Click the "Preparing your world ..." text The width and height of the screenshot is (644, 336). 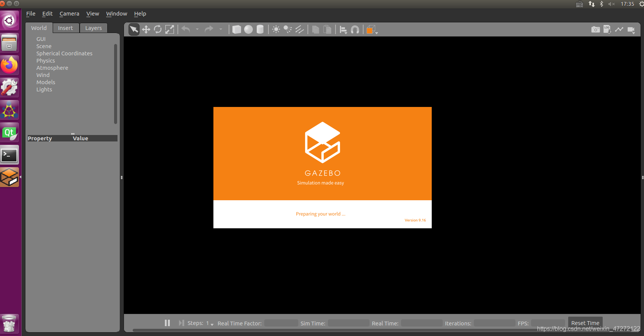(321, 214)
